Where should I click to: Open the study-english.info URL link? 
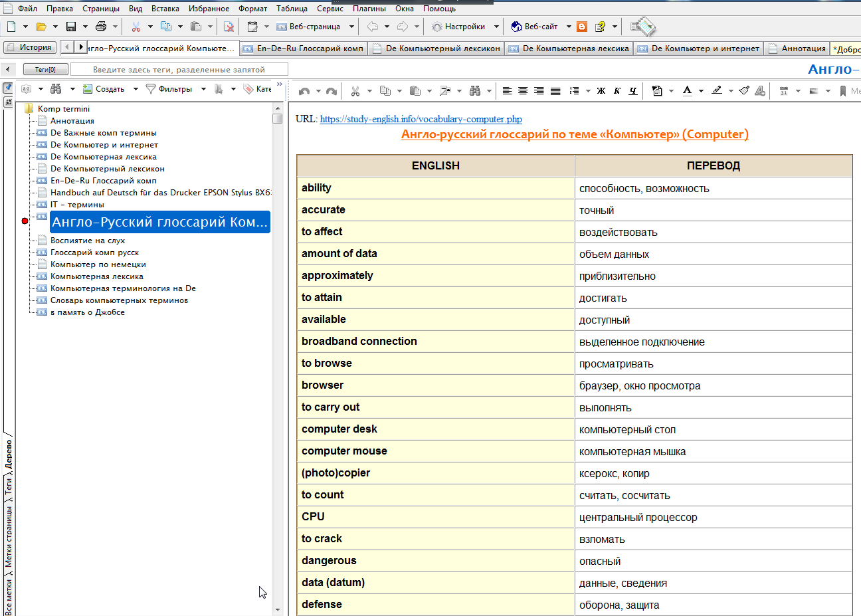[x=421, y=119]
